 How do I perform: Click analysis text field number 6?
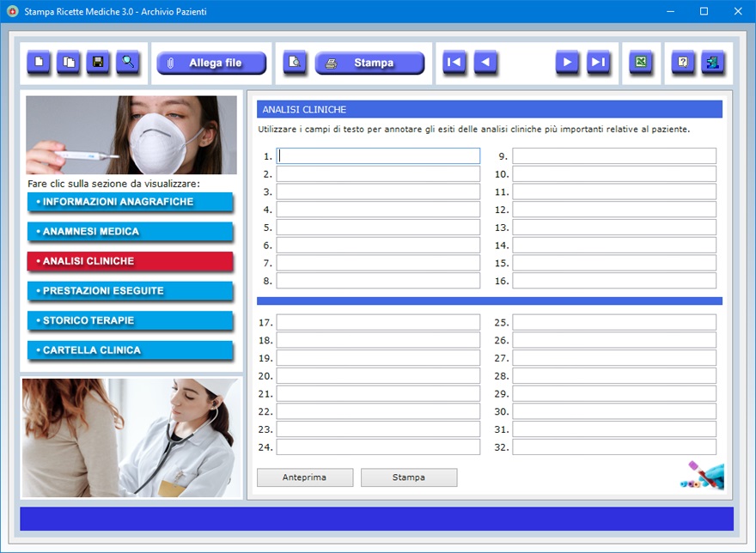tap(378, 246)
